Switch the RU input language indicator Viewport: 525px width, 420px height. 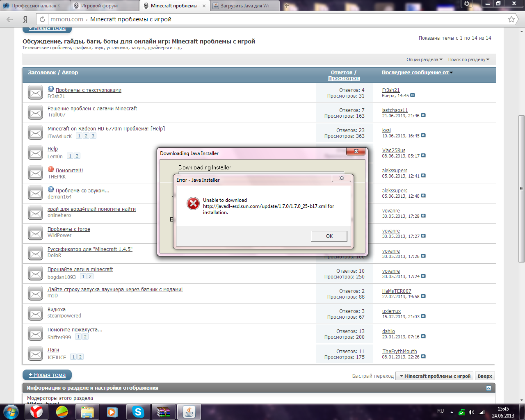pyautogui.click(x=441, y=411)
